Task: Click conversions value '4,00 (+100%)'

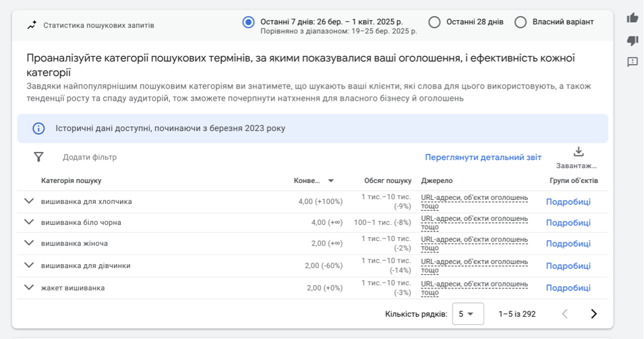Action: [320, 202]
